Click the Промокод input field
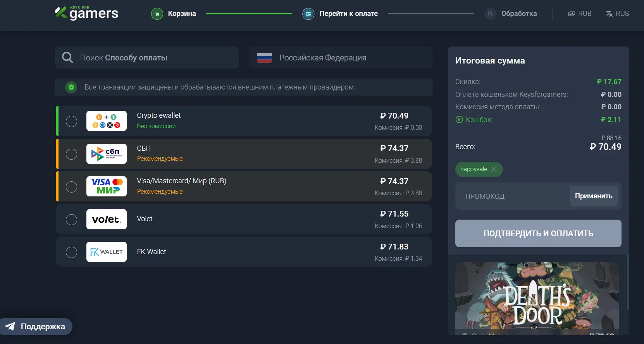 coord(511,196)
